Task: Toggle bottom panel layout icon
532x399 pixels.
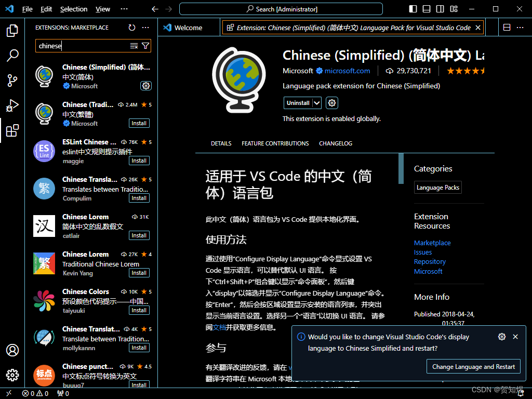Action: (427, 9)
